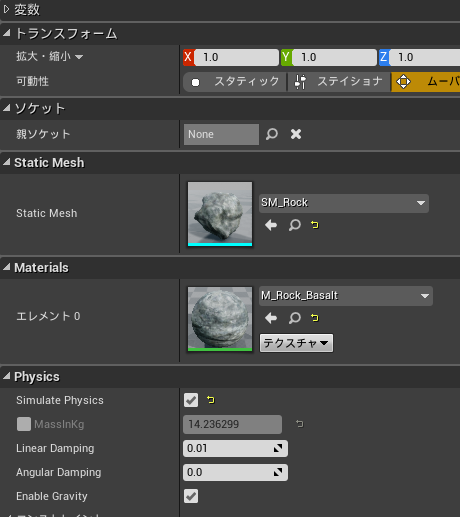Viewport: 460px width, 517px height.
Task: Click the Static Mesh use-selected-asset arrow icon
Action: tap(271, 225)
